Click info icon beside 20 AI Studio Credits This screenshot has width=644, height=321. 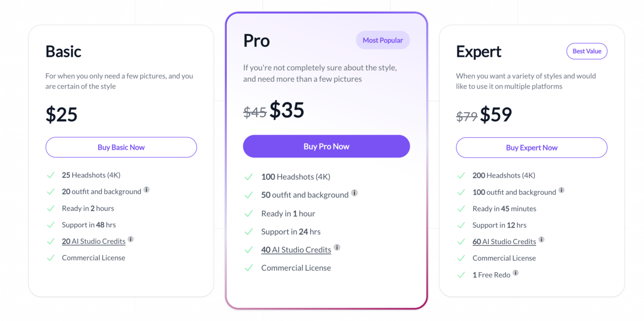click(131, 239)
